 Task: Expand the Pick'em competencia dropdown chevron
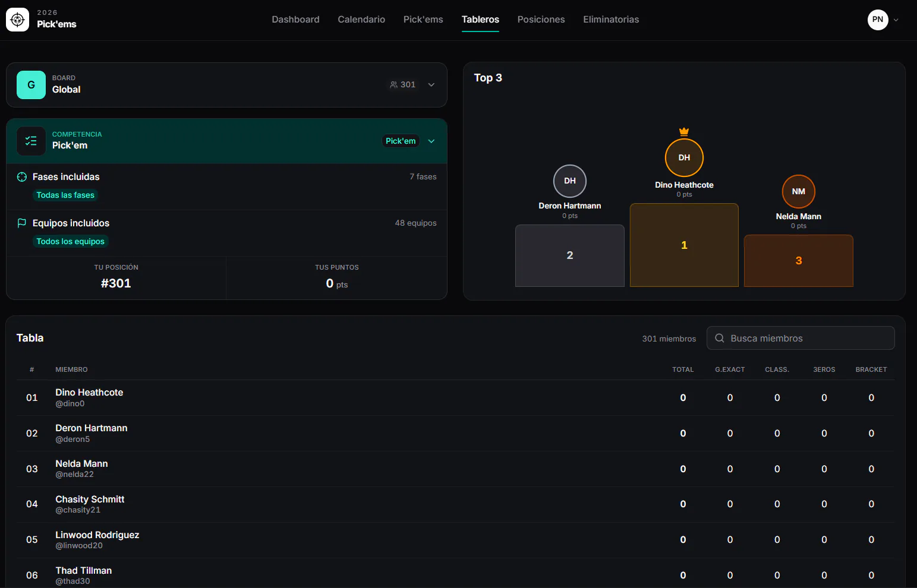(x=431, y=141)
